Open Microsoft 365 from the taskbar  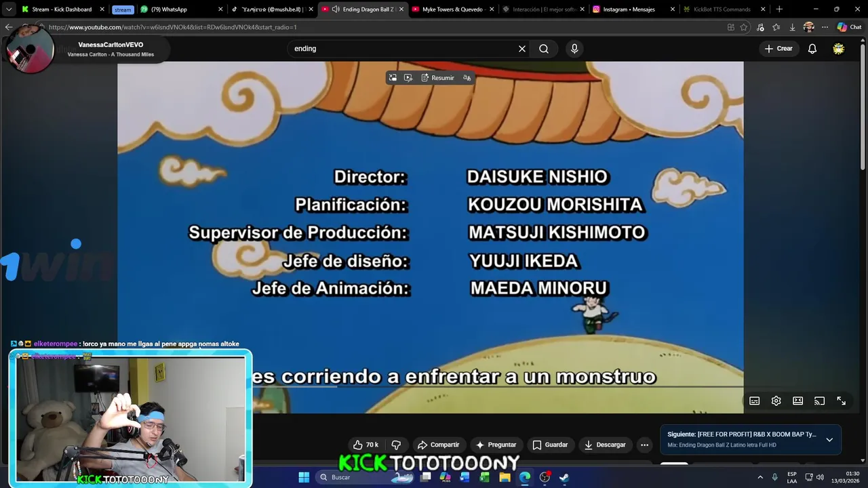(x=445, y=477)
